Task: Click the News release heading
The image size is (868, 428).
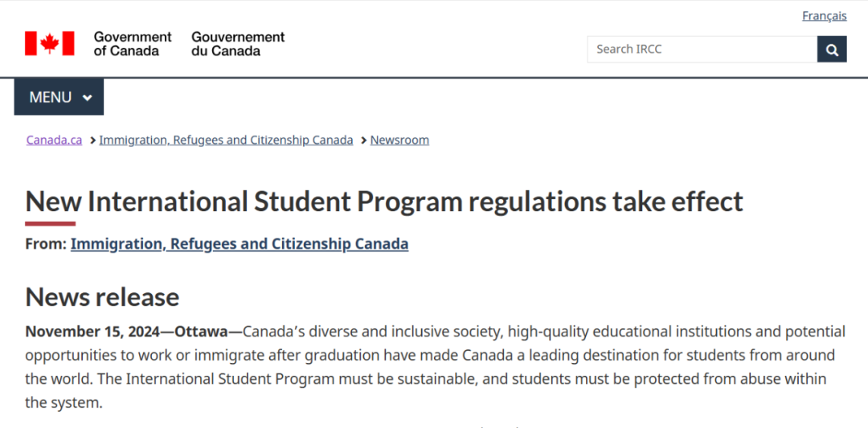Action: [x=102, y=297]
